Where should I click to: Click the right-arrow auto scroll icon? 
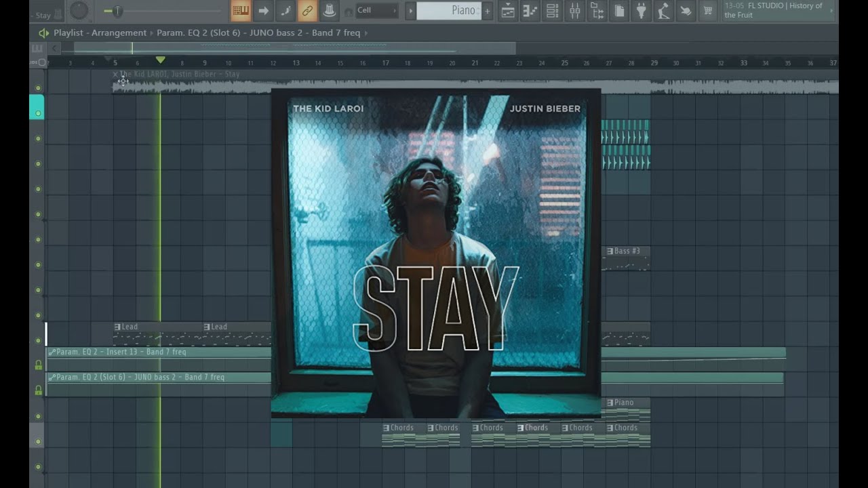click(x=263, y=11)
